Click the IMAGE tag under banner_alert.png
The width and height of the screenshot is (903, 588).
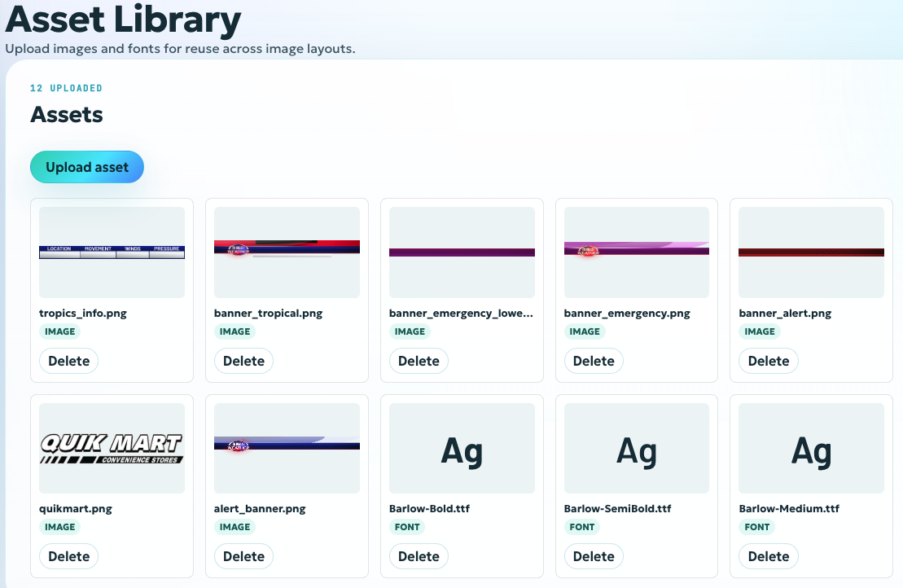tap(760, 331)
